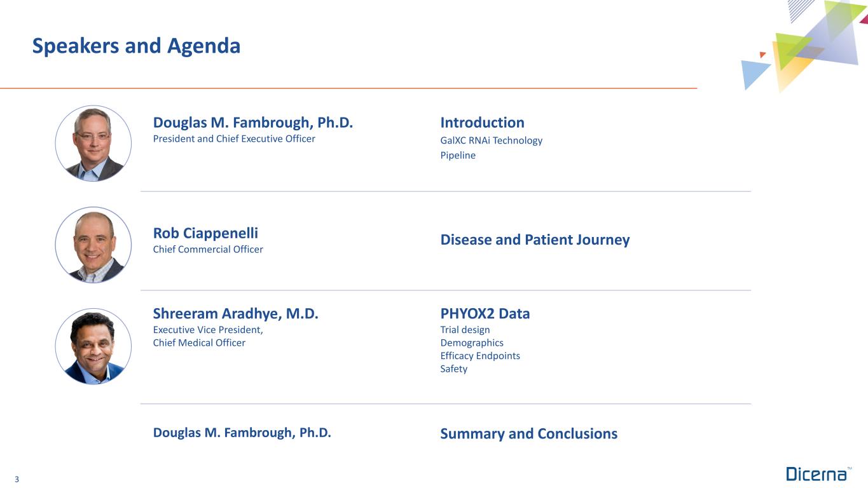868x488 pixels.
Task: Click the Efficacy Endpoints item
Action: tap(480, 356)
